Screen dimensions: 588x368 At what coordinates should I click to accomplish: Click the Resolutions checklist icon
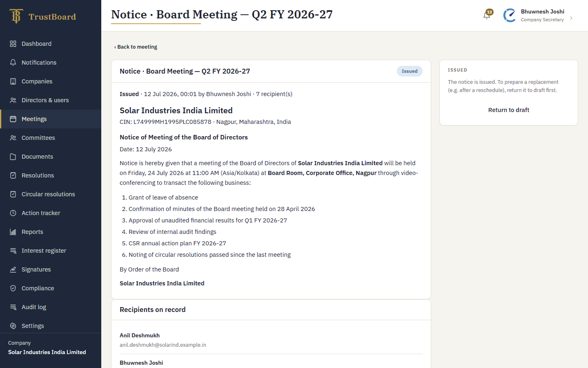click(x=13, y=175)
